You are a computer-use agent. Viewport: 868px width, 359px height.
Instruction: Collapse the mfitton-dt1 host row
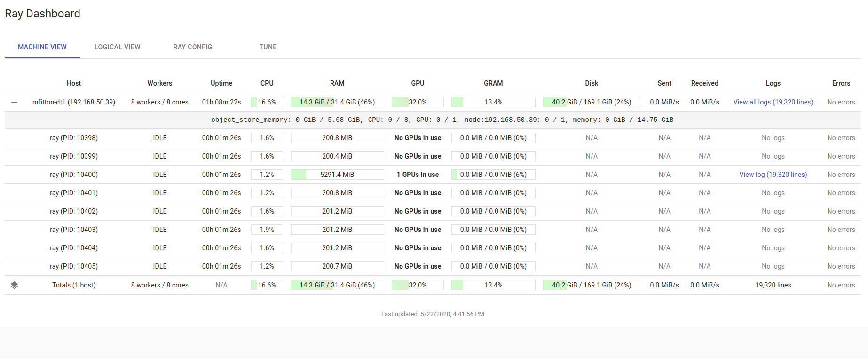point(15,102)
